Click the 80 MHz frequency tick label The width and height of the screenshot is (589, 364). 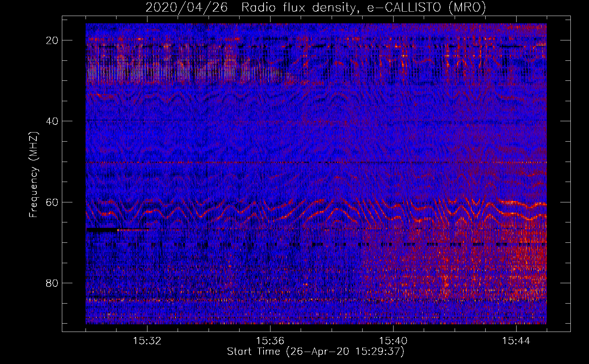point(52,283)
